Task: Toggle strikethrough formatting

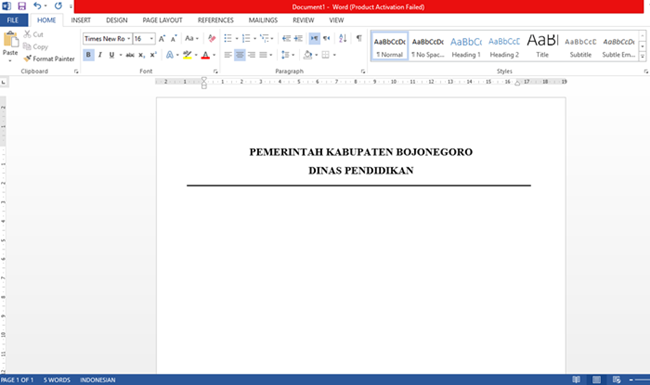Action: 130,55
